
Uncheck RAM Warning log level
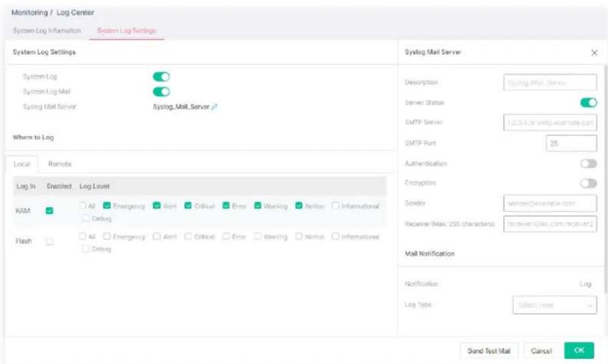[x=258, y=205]
